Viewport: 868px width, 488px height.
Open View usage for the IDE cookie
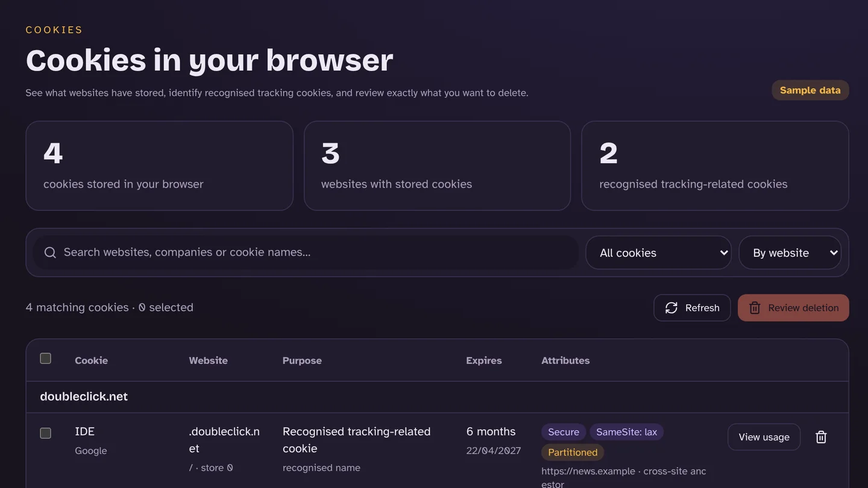(x=764, y=437)
